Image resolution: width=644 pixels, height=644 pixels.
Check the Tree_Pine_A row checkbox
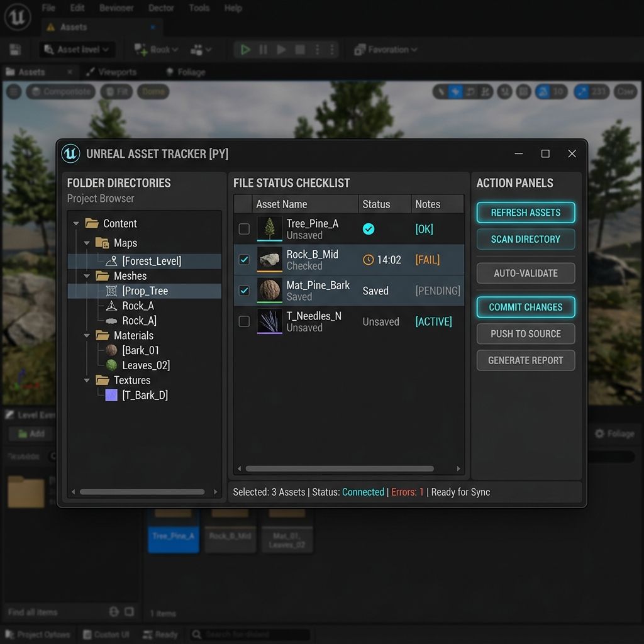pos(244,229)
